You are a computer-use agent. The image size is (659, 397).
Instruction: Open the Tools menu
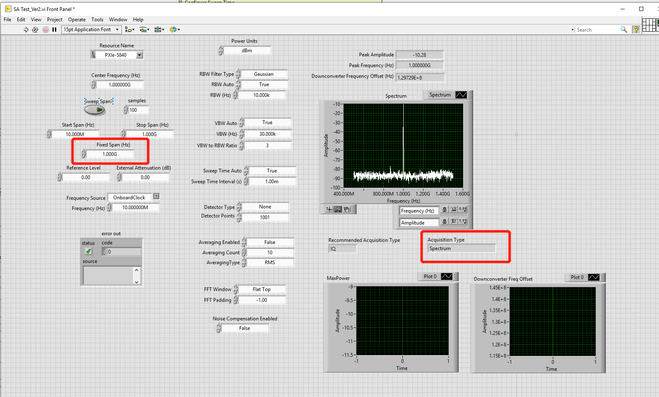coord(97,19)
